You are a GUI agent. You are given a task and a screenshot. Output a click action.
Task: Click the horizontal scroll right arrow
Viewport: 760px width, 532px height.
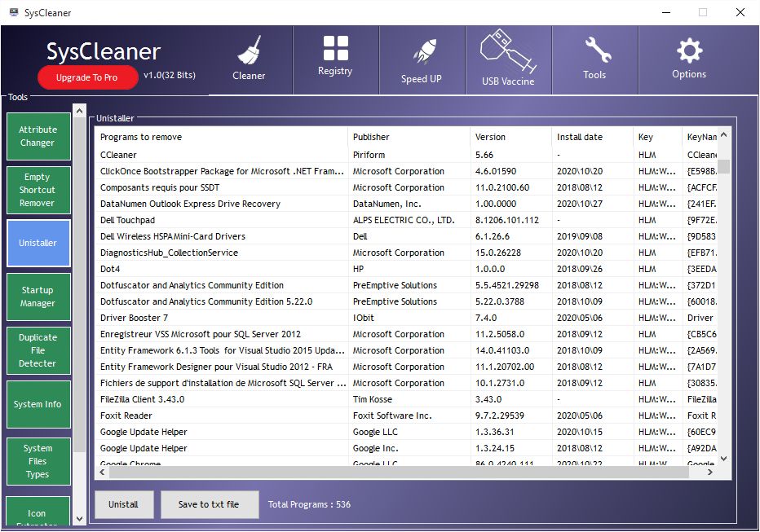click(x=710, y=473)
